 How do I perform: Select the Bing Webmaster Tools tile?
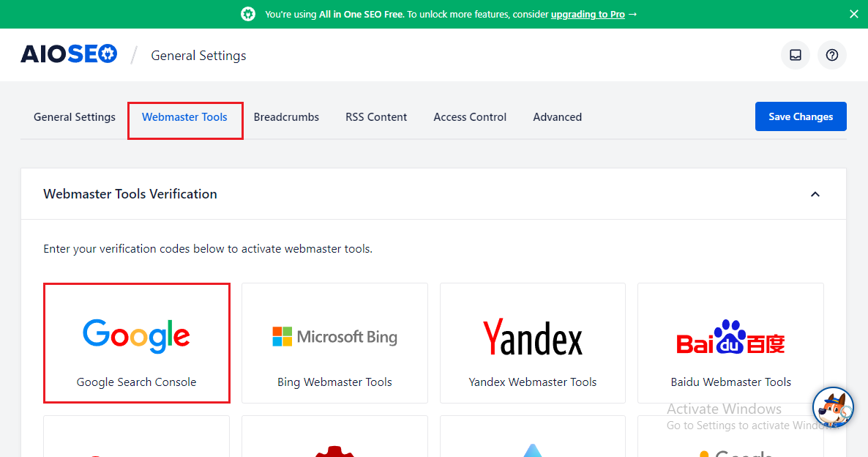334,343
